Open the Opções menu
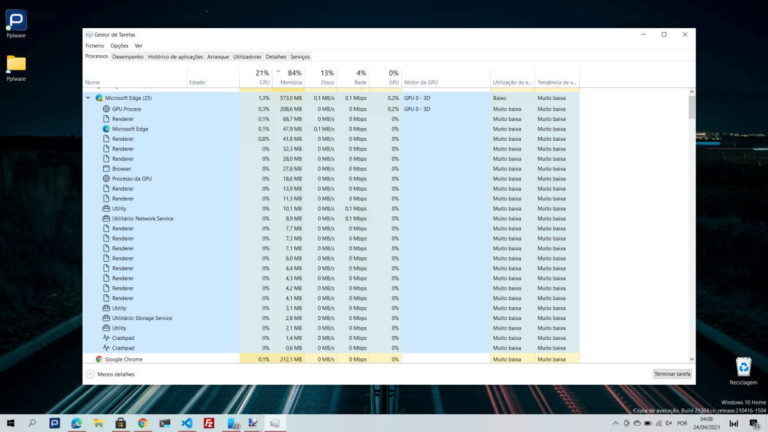 (119, 45)
